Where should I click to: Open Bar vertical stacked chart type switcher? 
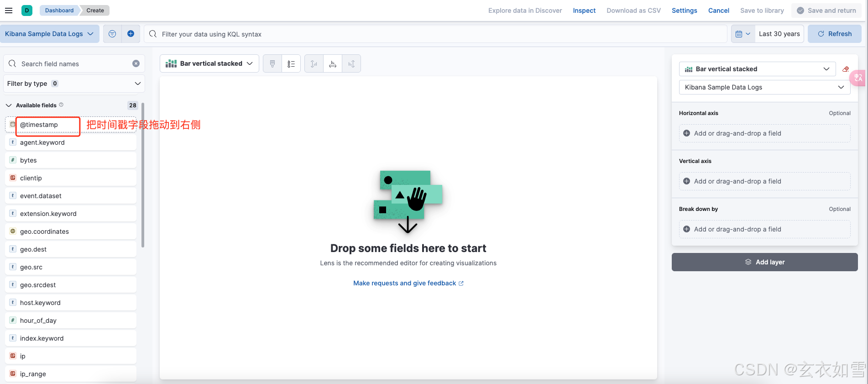209,63
